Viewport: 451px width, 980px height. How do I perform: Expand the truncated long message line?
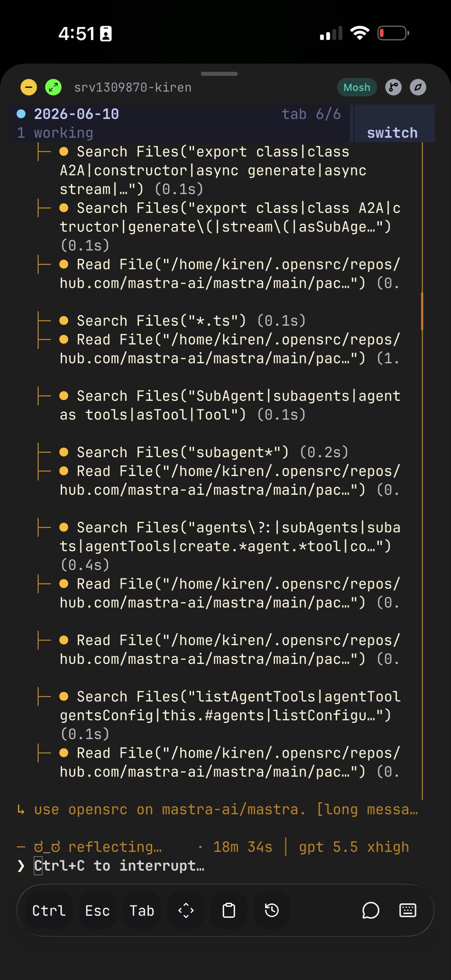pyautogui.click(x=218, y=809)
